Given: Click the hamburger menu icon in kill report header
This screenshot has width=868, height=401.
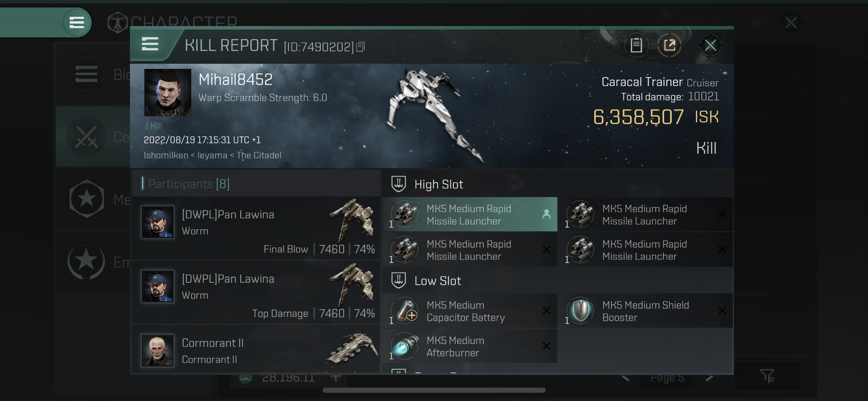Looking at the screenshot, I should (149, 44).
